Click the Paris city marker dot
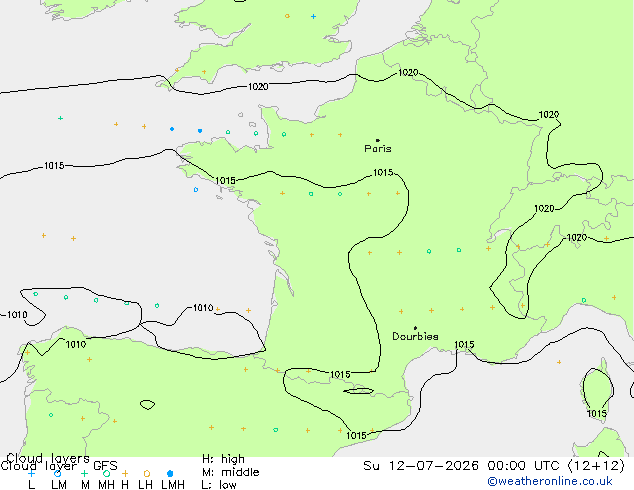Viewport: 634px width, 490px height. (378, 140)
